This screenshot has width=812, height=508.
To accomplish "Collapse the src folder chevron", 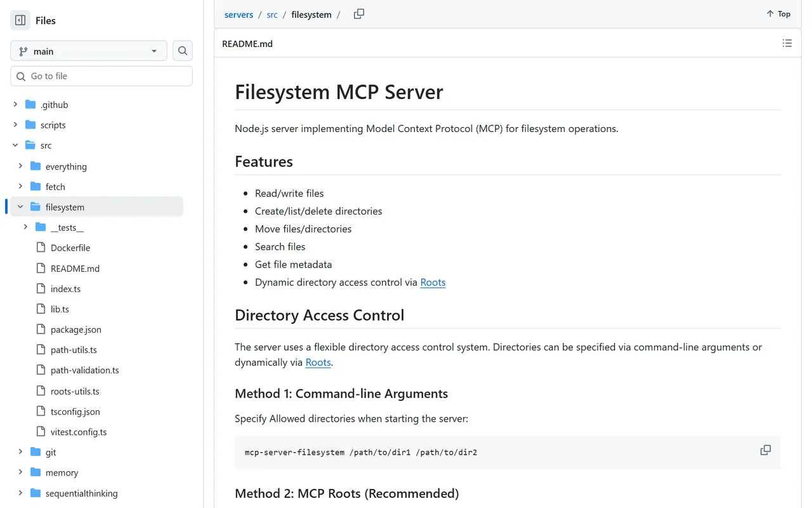I will [15, 145].
